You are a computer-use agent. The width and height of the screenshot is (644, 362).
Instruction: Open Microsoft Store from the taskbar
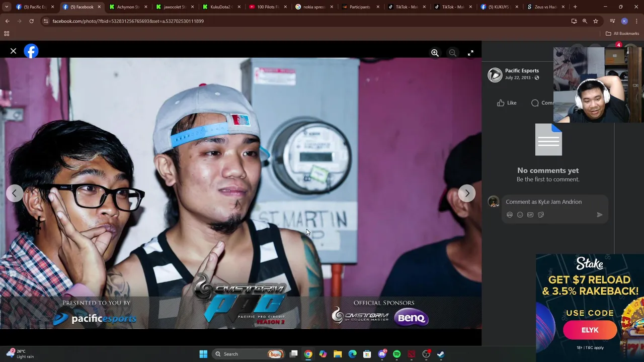(367, 354)
